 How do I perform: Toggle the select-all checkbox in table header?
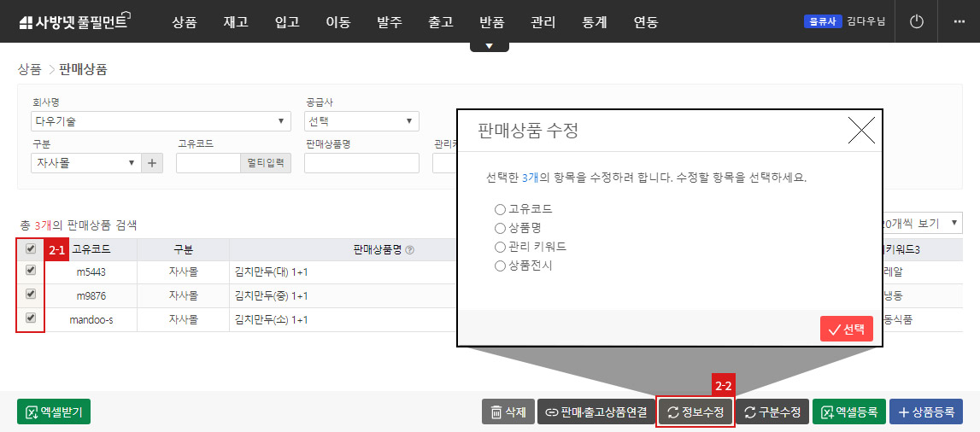[31, 248]
